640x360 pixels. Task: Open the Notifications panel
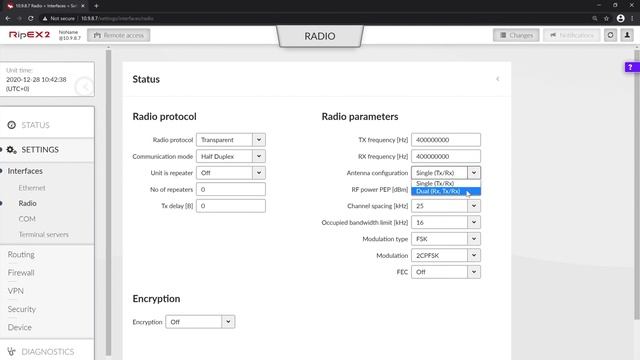point(571,36)
